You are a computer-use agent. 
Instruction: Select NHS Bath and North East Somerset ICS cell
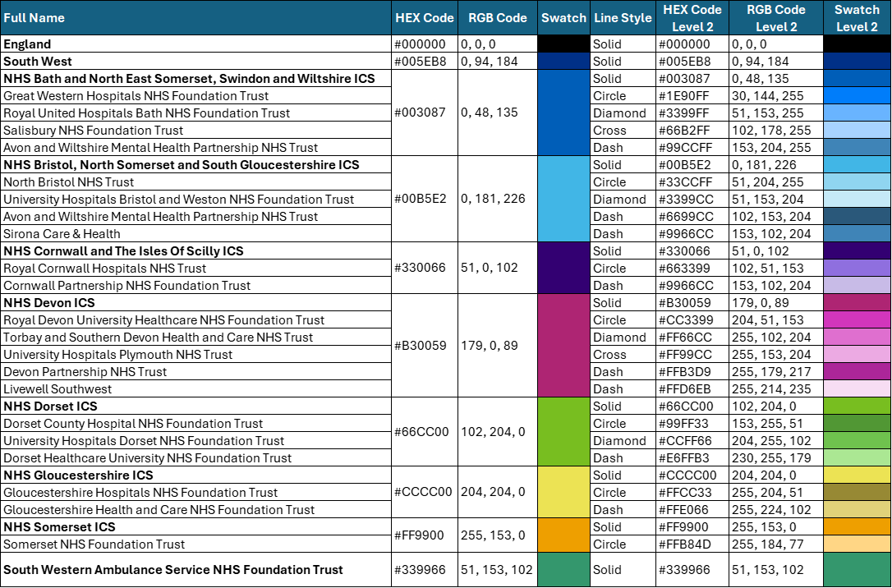[x=195, y=79]
